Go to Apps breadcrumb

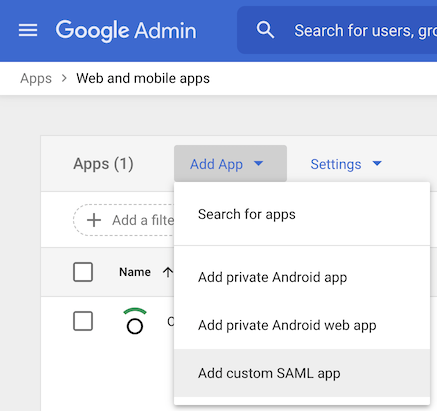click(x=36, y=79)
